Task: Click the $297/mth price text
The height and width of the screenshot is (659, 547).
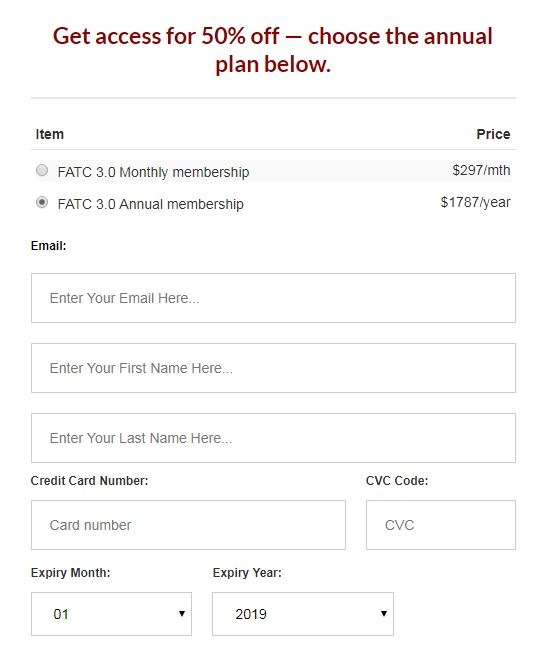Action: 481,170
